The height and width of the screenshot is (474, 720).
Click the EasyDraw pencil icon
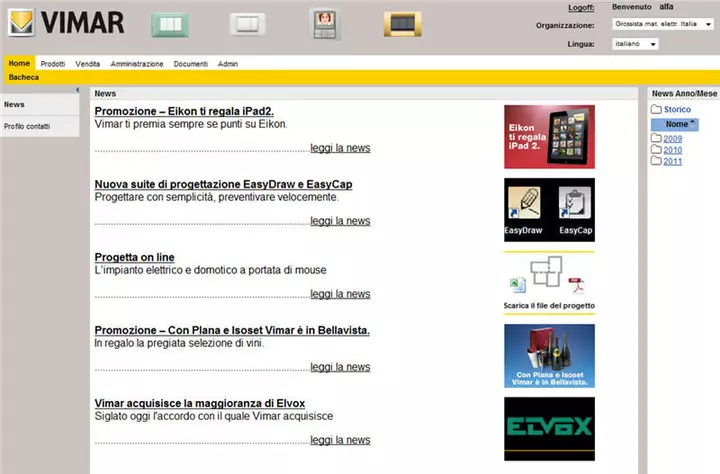(x=524, y=203)
